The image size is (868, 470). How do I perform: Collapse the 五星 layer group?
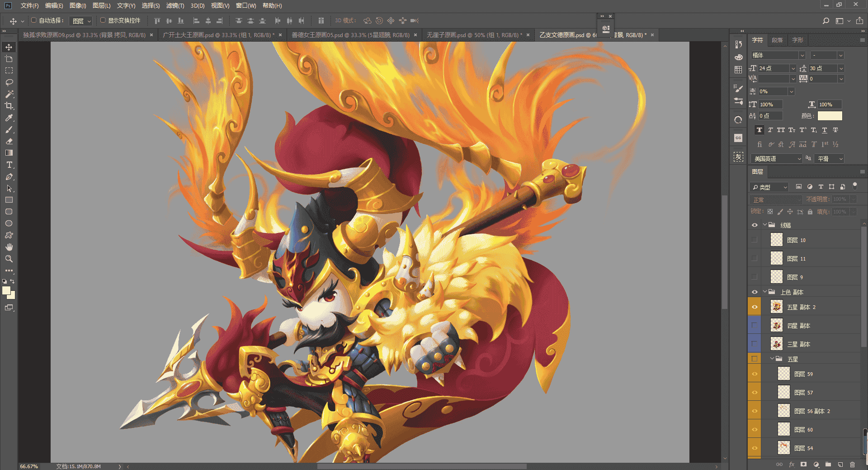(772, 358)
